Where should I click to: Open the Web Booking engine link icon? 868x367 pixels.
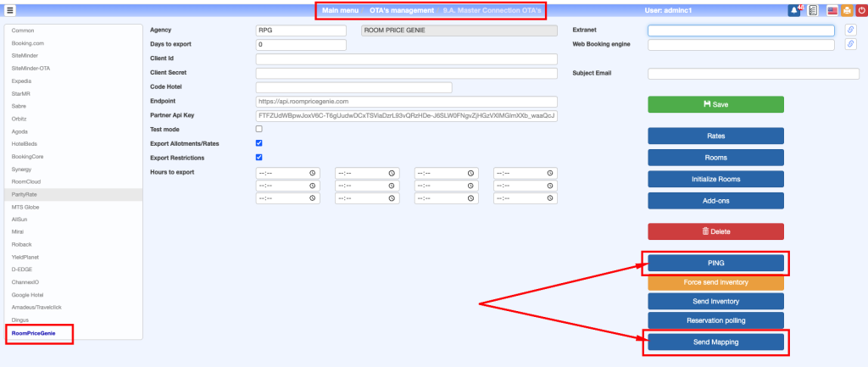coord(851,45)
